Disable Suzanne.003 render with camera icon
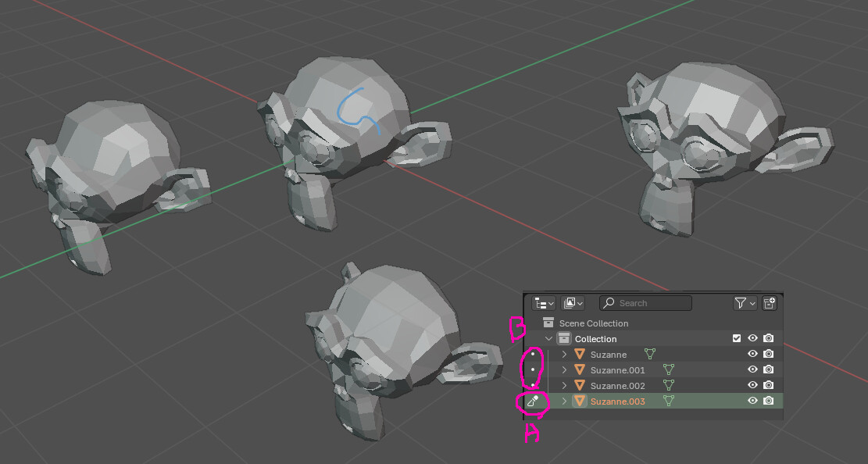The height and width of the screenshot is (464, 868). point(768,400)
